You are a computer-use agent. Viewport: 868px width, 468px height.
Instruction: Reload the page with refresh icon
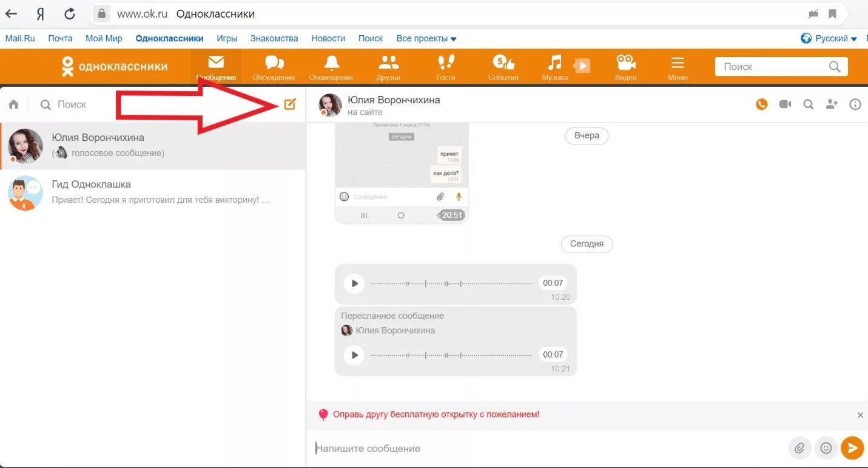[70, 13]
